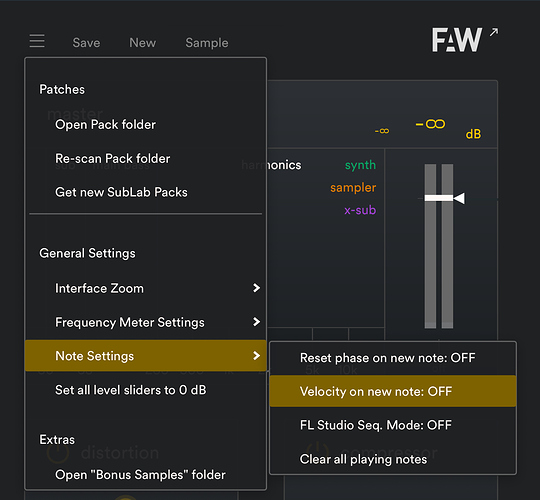Select Get new SubLab Packs
This screenshot has height=500, width=540.
145,192
